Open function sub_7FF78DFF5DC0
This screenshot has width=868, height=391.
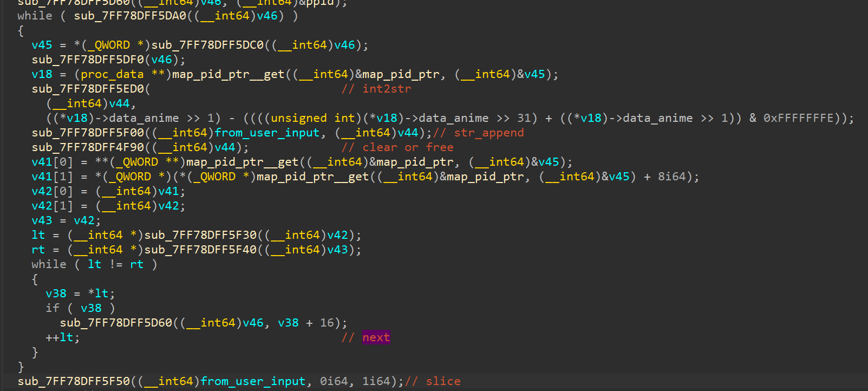tap(207, 45)
